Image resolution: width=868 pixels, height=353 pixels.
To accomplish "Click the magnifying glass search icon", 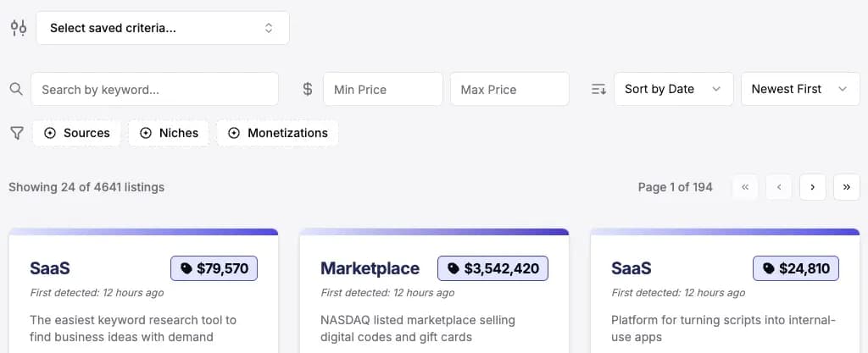I will pos(17,89).
